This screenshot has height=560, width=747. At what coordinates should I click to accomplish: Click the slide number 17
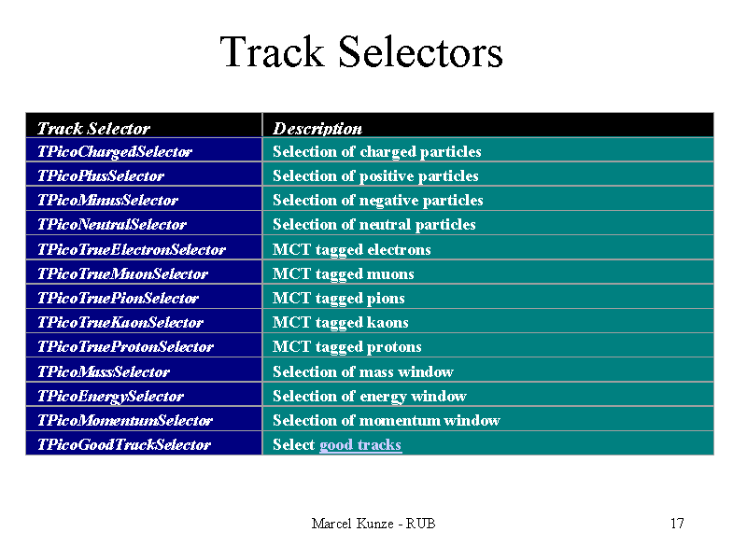coord(677,523)
